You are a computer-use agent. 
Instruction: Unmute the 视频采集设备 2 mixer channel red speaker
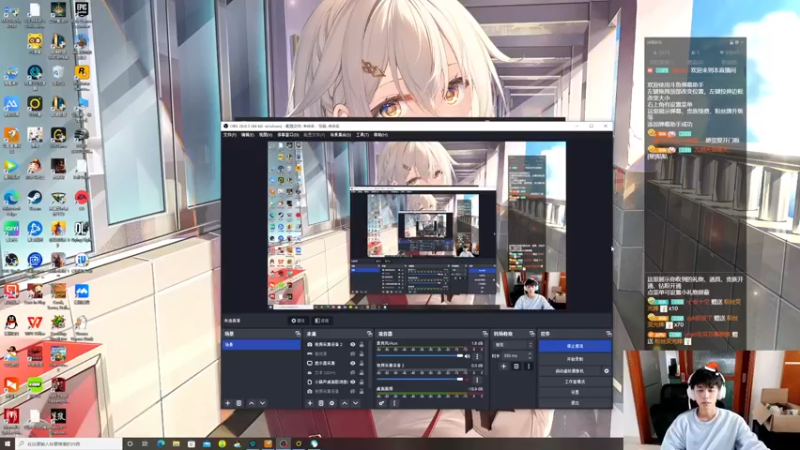pyautogui.click(x=467, y=379)
